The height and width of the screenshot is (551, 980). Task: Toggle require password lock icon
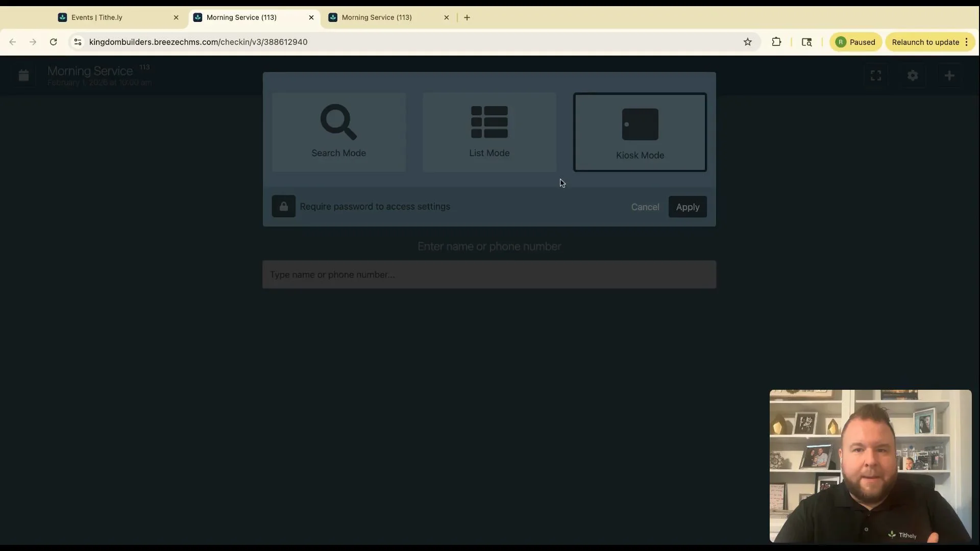284,207
